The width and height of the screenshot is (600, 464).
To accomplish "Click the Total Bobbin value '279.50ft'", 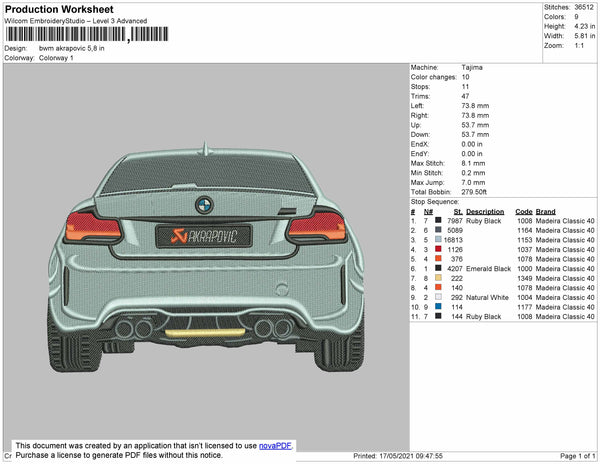I will 474,192.
